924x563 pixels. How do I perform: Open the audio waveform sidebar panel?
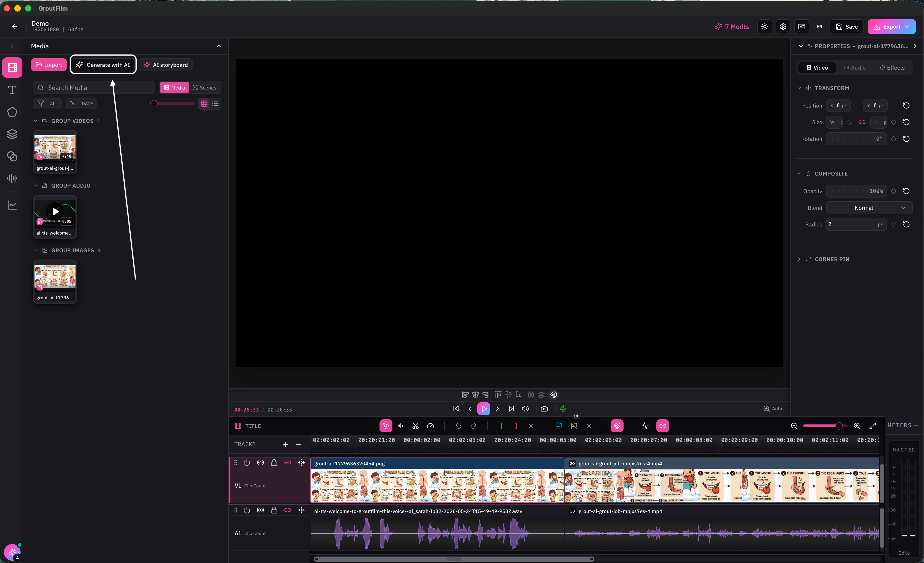coord(12,178)
